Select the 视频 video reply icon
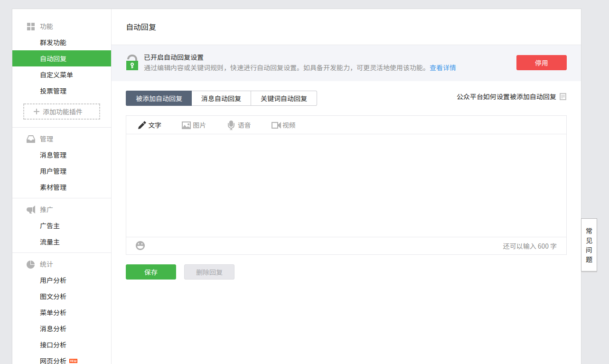 (275, 125)
